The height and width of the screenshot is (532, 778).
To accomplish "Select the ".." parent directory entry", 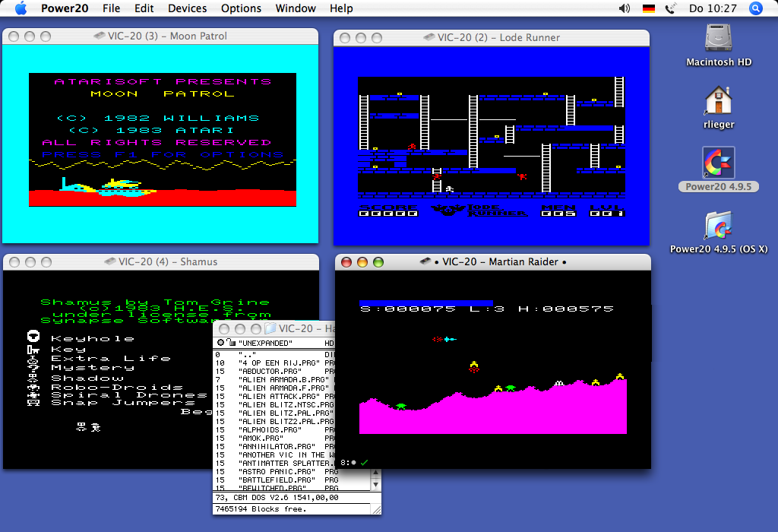I will (274, 354).
